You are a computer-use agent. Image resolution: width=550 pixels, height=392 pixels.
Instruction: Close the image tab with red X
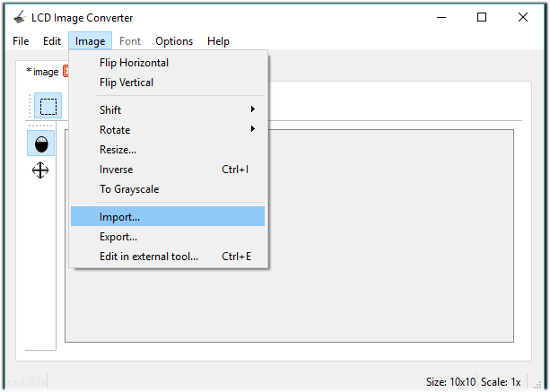click(66, 72)
